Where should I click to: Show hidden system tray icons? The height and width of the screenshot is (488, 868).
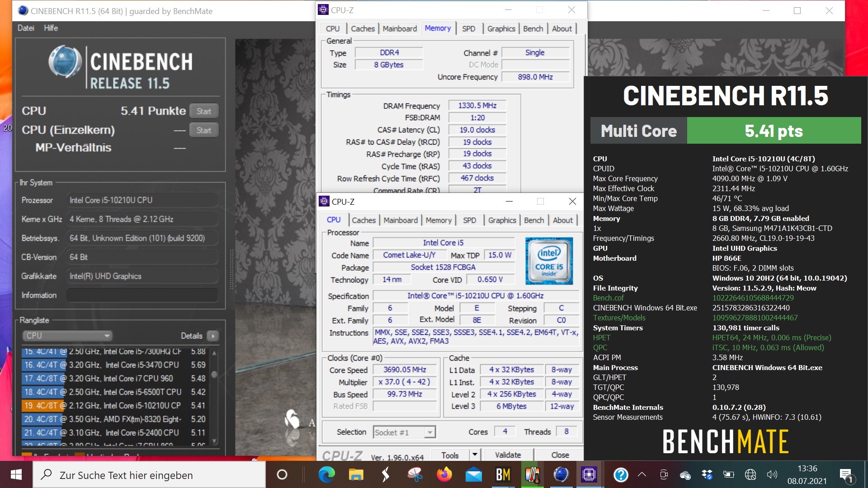[x=642, y=474]
